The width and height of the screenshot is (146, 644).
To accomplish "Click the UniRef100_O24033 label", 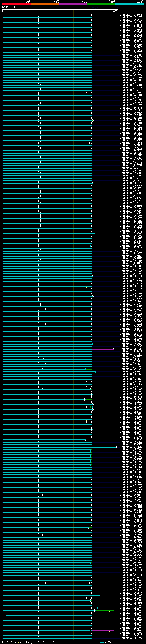I will coord(131,440).
